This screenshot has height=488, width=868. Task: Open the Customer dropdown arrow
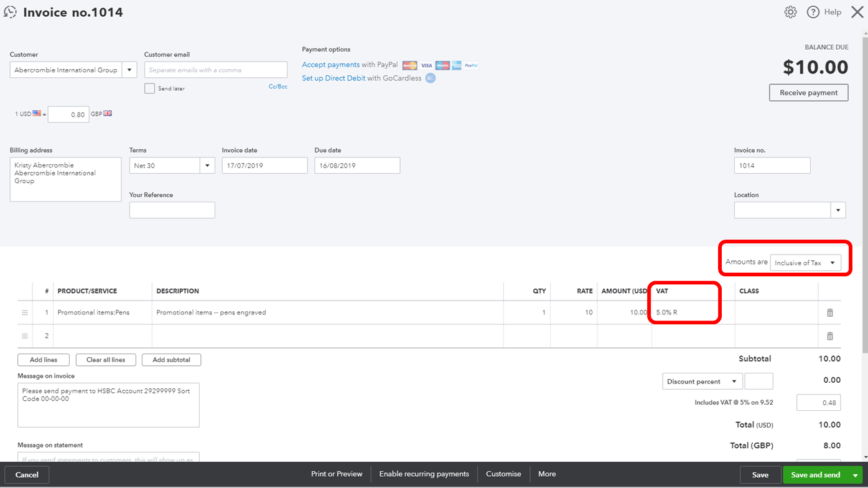129,70
